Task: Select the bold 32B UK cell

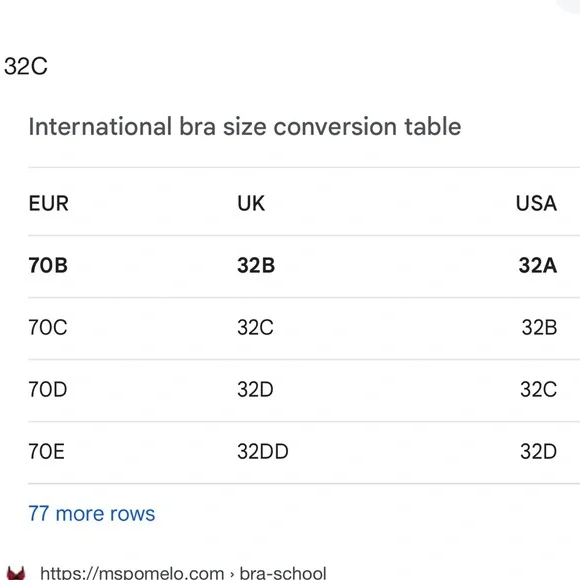Action: pos(256,265)
